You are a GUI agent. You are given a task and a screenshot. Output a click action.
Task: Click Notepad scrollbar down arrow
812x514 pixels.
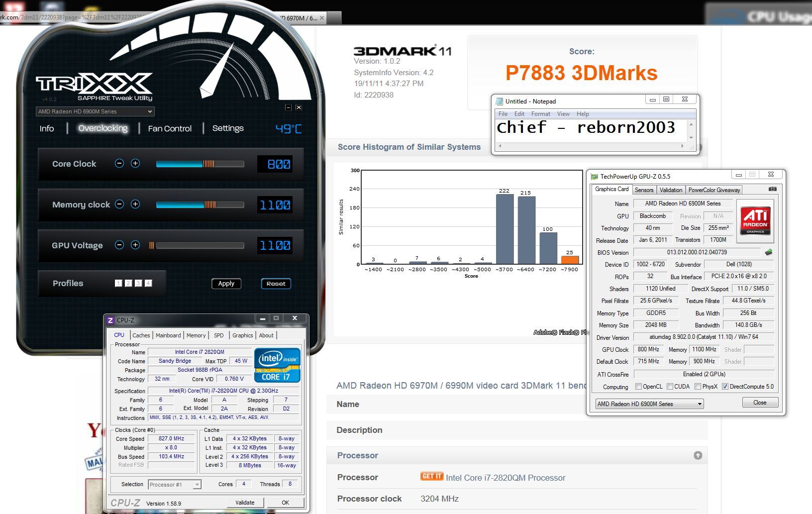[691, 138]
